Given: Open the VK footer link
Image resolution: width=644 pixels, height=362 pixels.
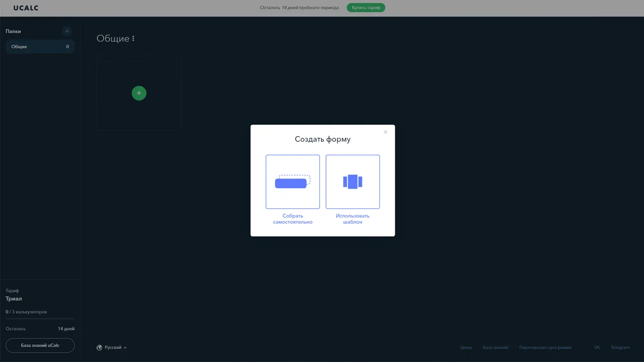Looking at the screenshot, I should tap(597, 348).
